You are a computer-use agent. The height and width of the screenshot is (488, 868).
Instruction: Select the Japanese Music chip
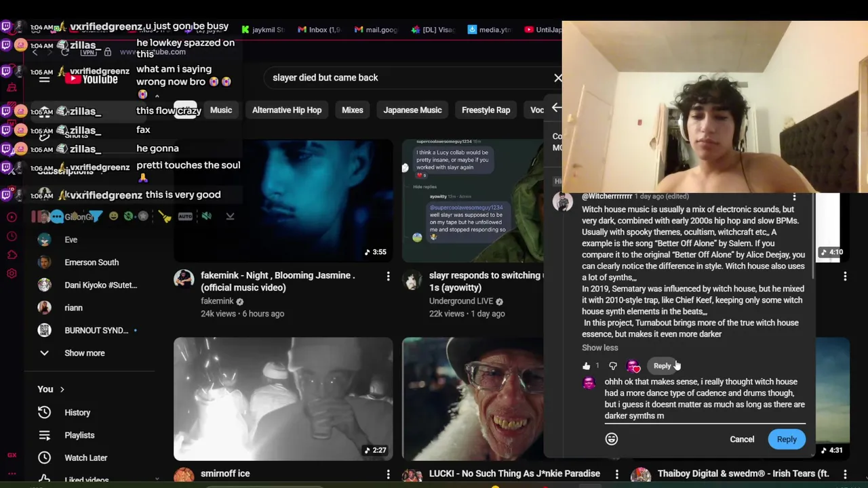412,110
